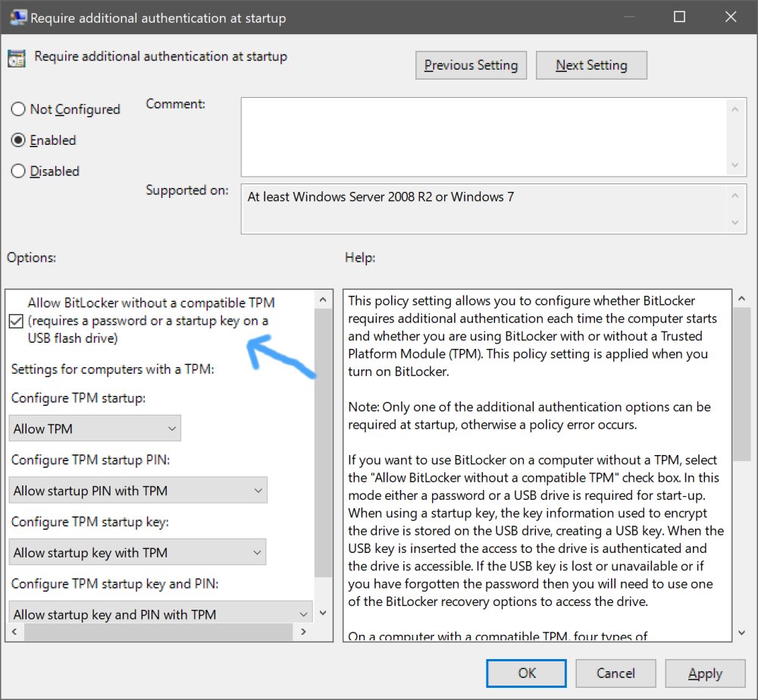
Task: Click 'At least Windows Server 2008 R2' text
Action: pyautogui.click(x=340, y=197)
